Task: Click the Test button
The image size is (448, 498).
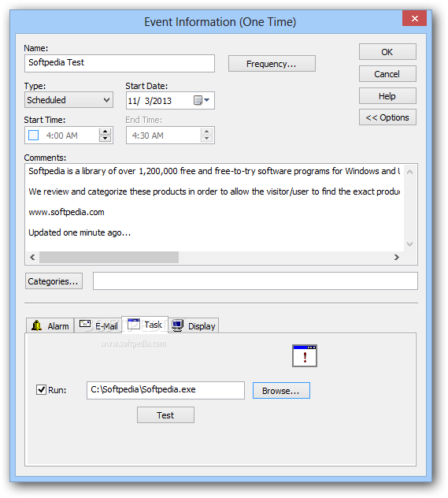Action: (165, 414)
